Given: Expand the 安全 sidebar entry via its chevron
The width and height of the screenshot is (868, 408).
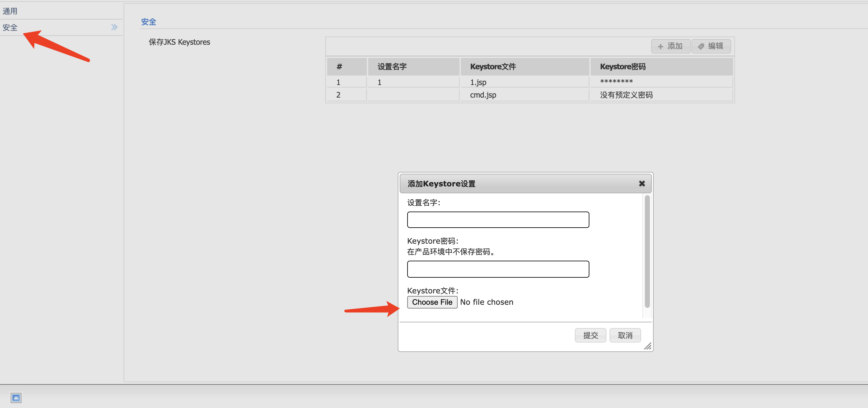Looking at the screenshot, I should [114, 27].
